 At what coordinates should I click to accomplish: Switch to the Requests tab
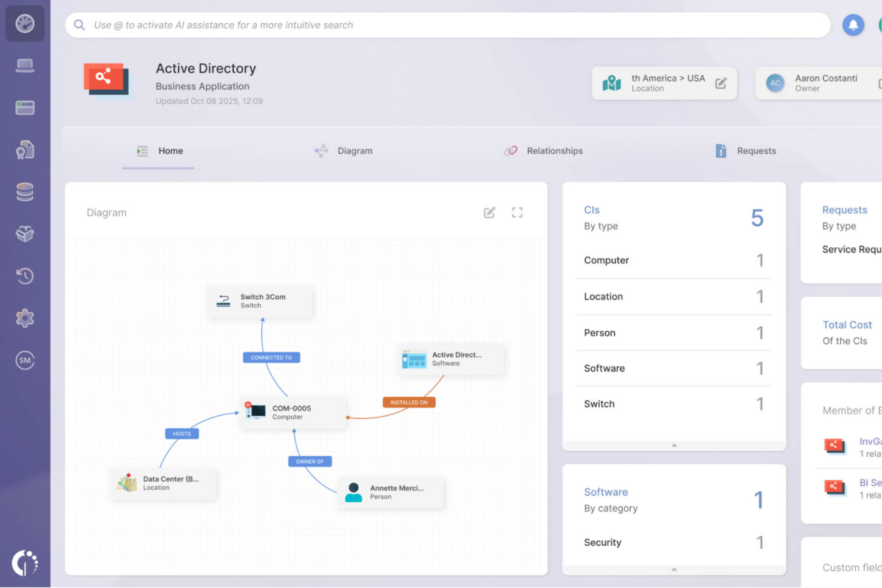point(745,151)
